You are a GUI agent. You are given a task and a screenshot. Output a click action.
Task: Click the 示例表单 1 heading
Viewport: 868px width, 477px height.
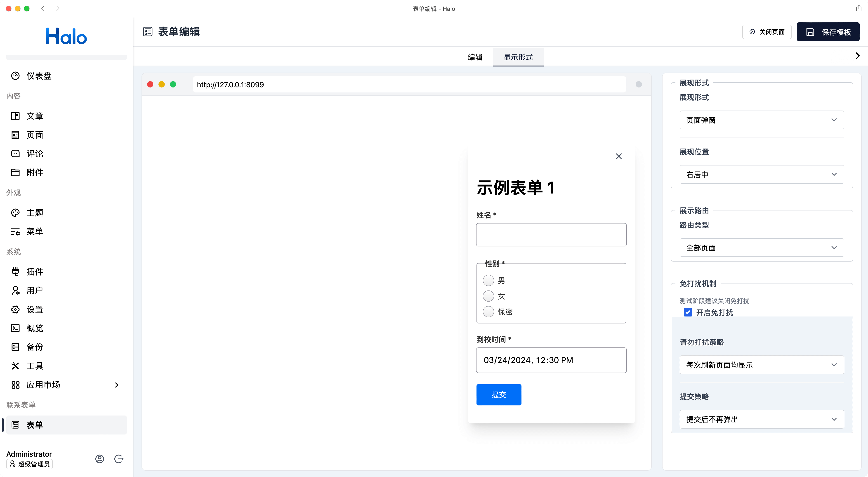click(516, 187)
